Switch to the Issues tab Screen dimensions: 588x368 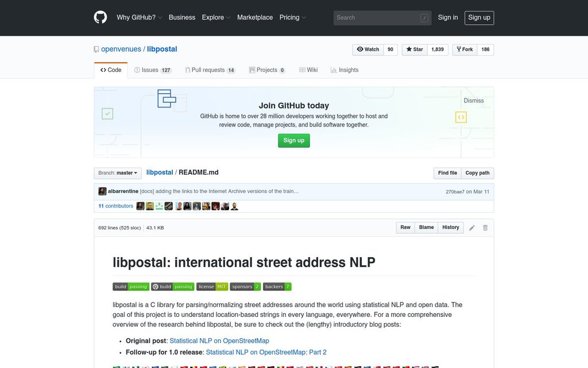[153, 70]
